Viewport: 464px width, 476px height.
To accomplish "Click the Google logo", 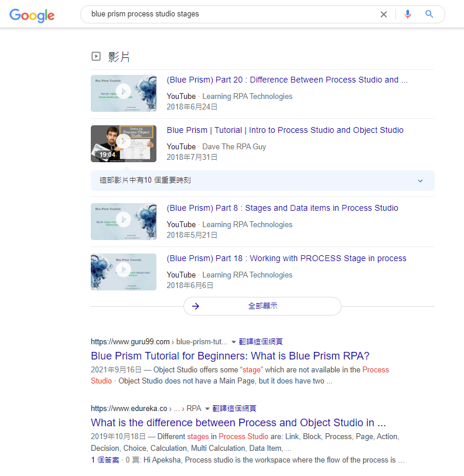I will (x=32, y=15).
